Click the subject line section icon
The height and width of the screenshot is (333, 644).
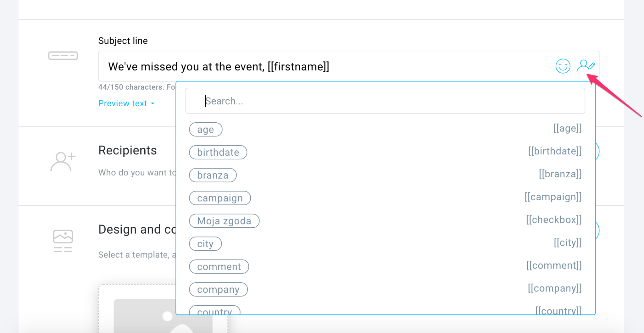point(63,56)
